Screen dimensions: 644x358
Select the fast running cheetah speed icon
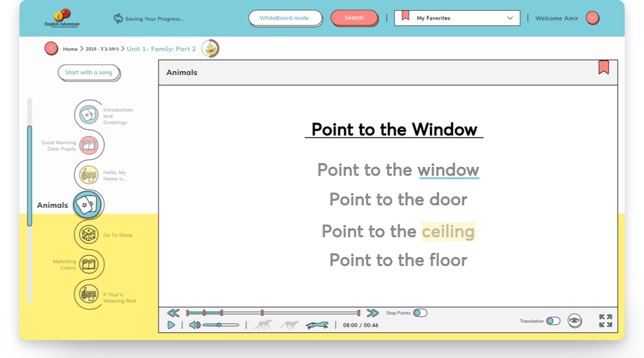coord(317,325)
